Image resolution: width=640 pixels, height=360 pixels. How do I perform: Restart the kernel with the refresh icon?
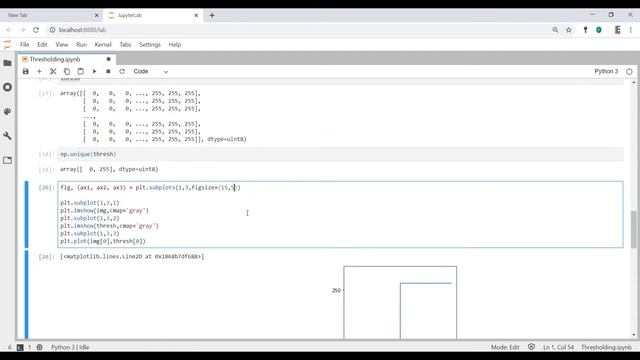(x=122, y=71)
